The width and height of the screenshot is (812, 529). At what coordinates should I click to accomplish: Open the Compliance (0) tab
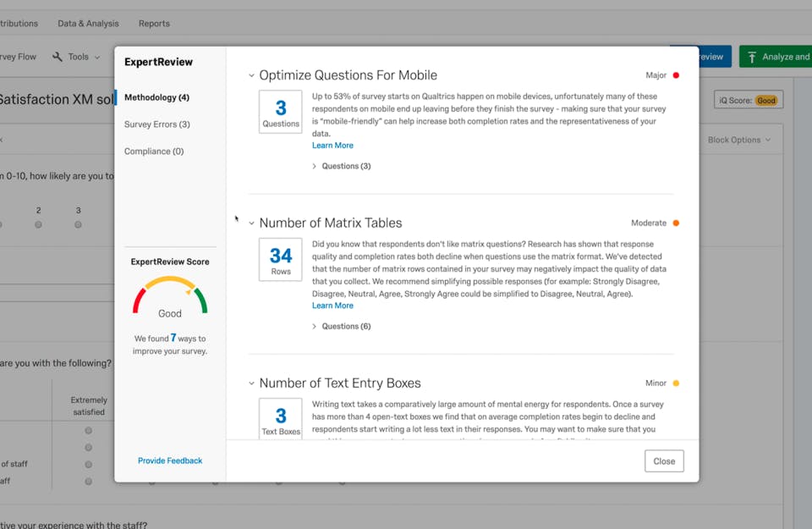point(153,152)
